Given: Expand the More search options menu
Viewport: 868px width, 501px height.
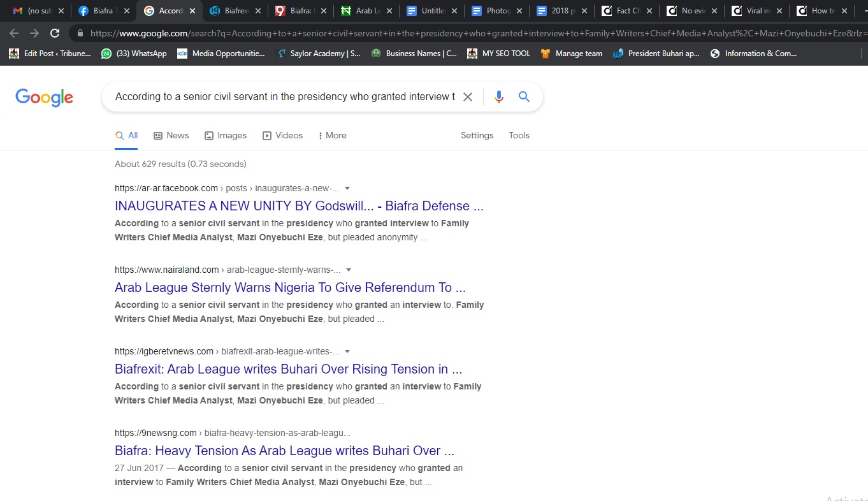Looking at the screenshot, I should 333,136.
